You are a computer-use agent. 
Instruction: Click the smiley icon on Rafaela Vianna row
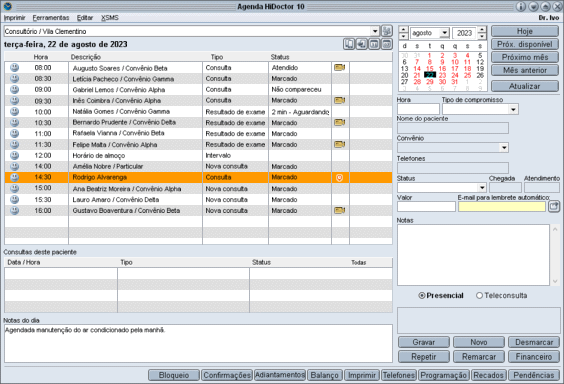(14, 133)
